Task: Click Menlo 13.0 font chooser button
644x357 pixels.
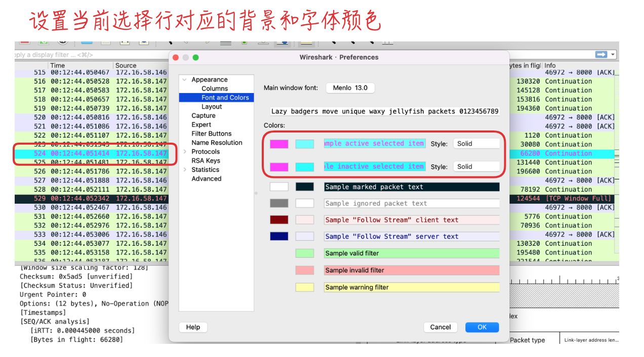Action: coord(350,88)
